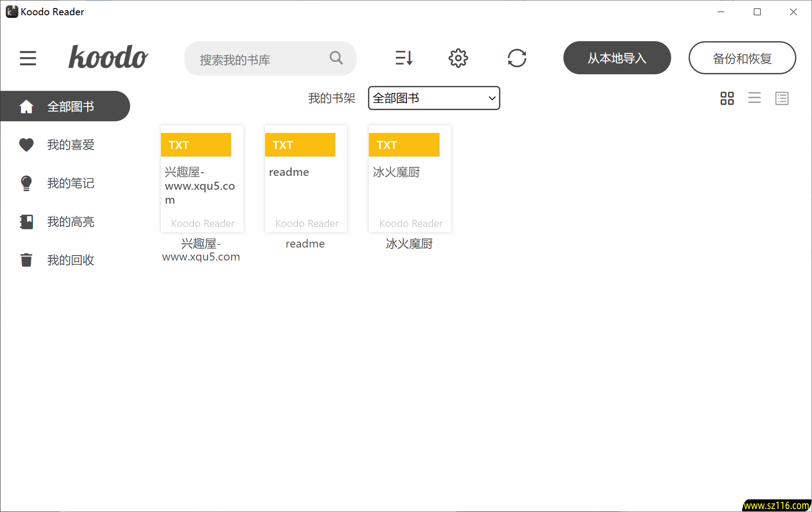Screen dimensions: 812x512
Task: Click the koodo logo
Action: pos(108,57)
